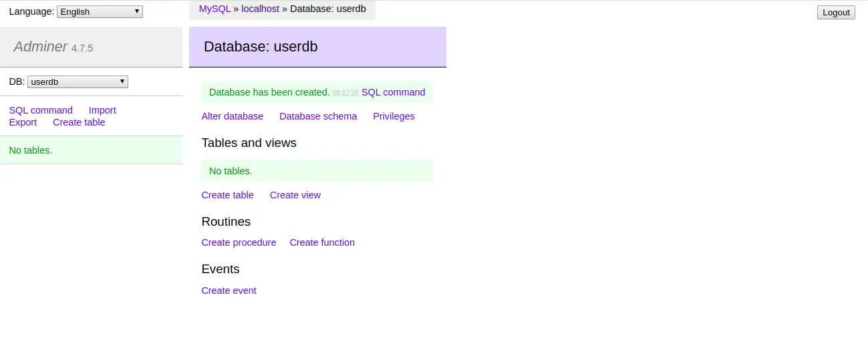This screenshot has height=358, width=868.
Task: Click the timestamp 08:22:26 in message
Action: (345, 94)
